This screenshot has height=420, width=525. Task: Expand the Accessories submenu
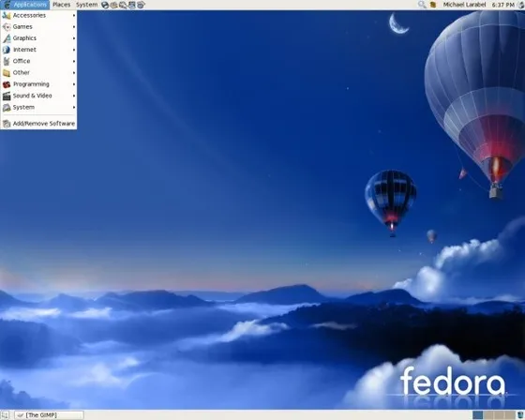point(38,15)
